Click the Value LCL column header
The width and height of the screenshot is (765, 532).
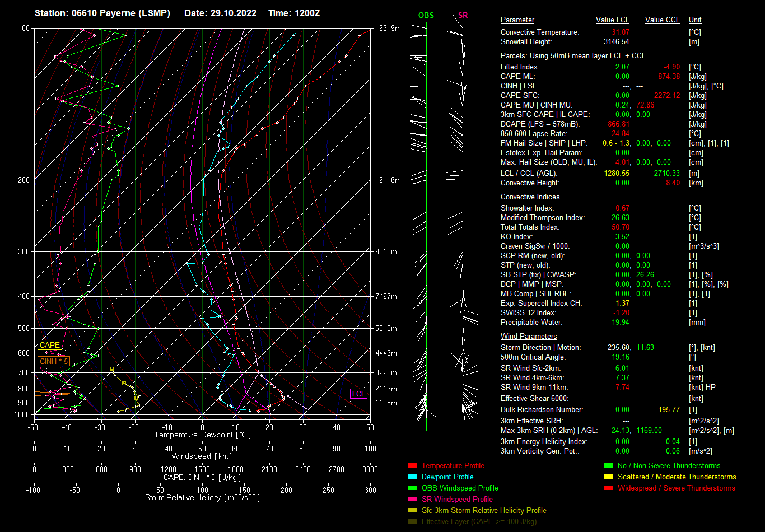613,20
